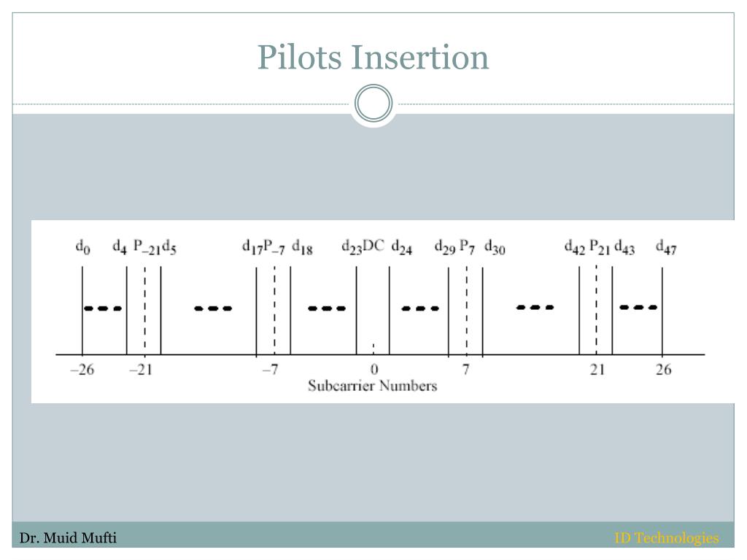The height and width of the screenshot is (560, 747).
Task: Click the Subcarrier Numbers axis caption
Action: (373, 386)
